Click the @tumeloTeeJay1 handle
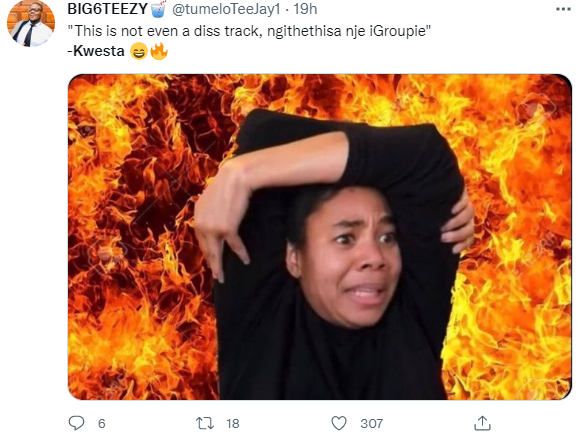 point(226,9)
